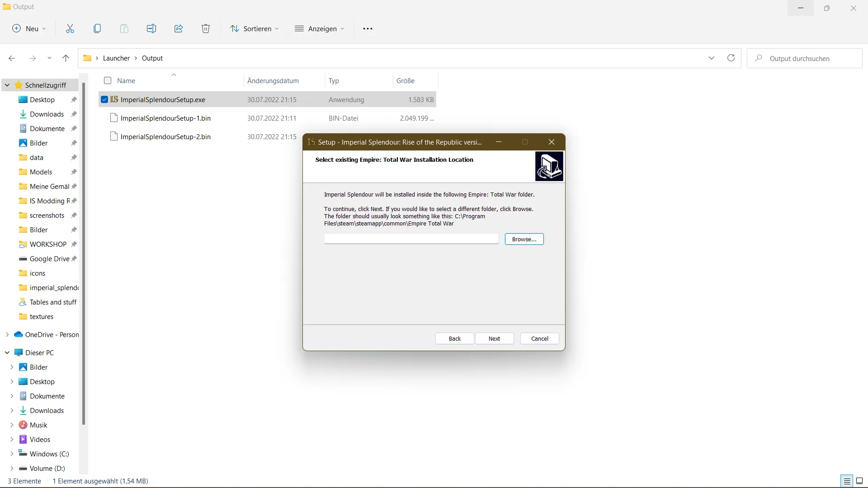The image size is (868, 488).
Task: Open the more options ellipsis menu
Action: click(x=368, y=29)
